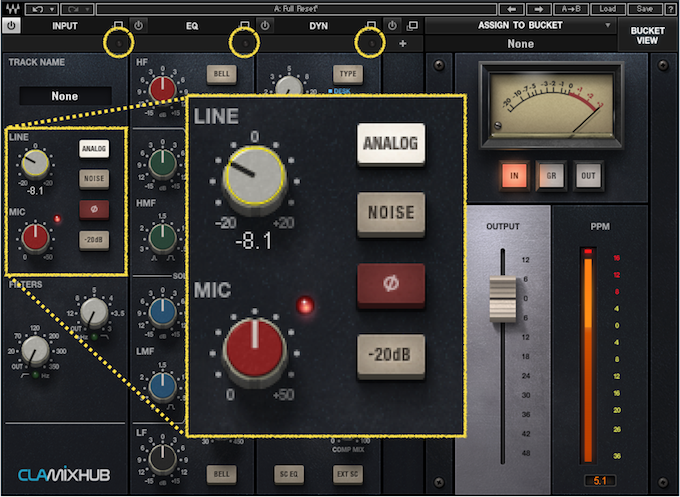
Task: Click the green HMF Q knob
Action: (x=163, y=237)
